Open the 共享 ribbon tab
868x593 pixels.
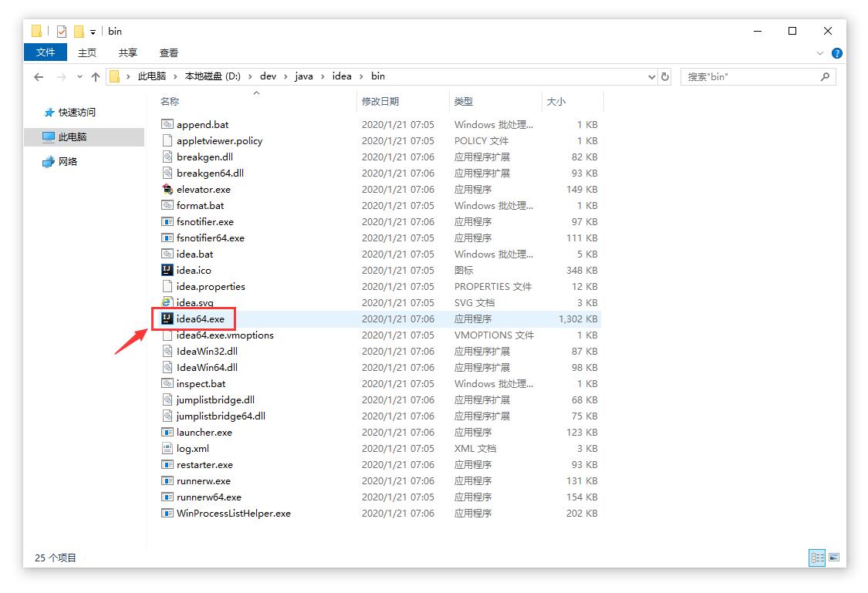pos(128,52)
